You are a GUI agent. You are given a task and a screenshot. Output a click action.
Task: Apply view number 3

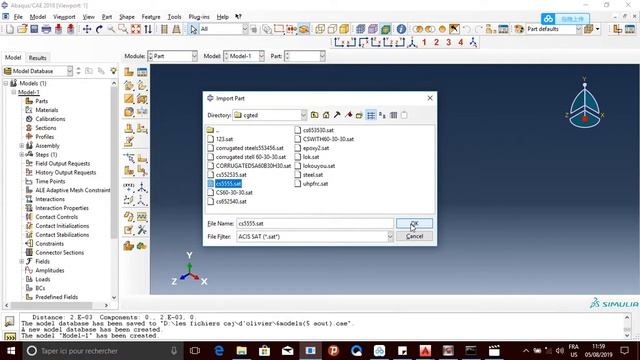point(449,42)
